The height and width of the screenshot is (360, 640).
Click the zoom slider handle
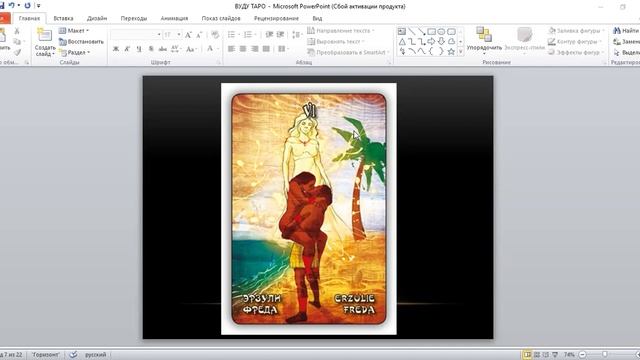605,355
